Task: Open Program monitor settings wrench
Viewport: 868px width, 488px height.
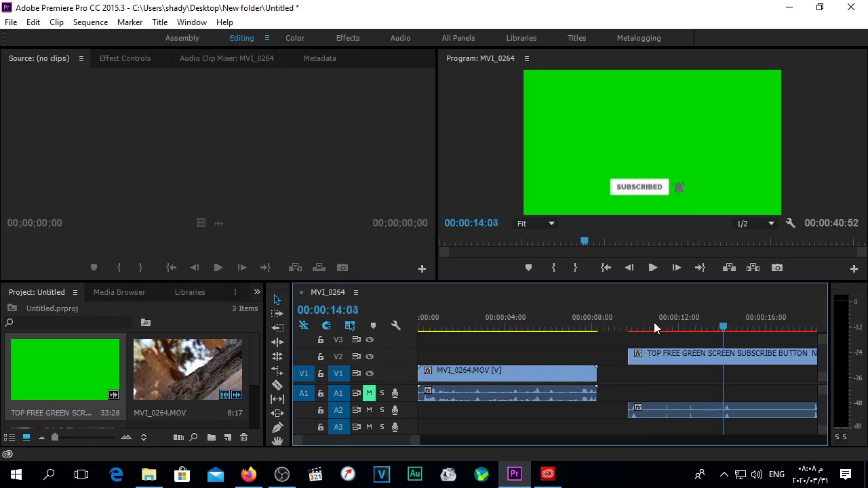Action: tap(791, 223)
